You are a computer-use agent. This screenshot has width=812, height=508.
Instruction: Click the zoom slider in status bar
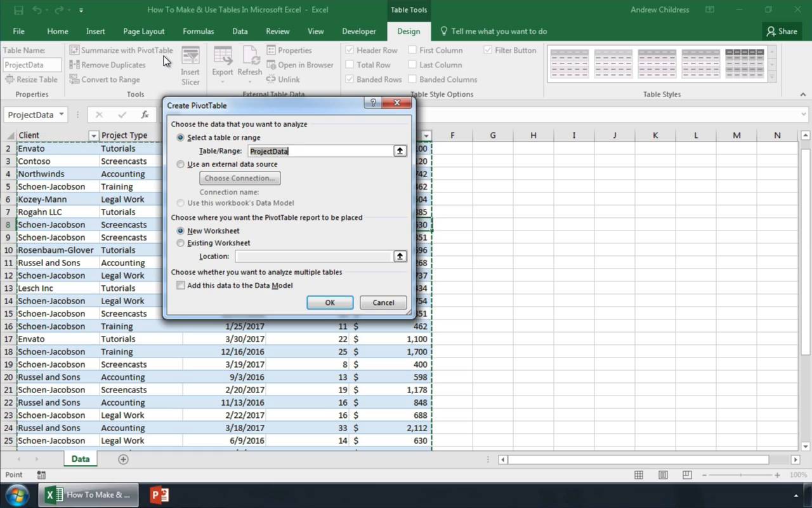click(741, 475)
